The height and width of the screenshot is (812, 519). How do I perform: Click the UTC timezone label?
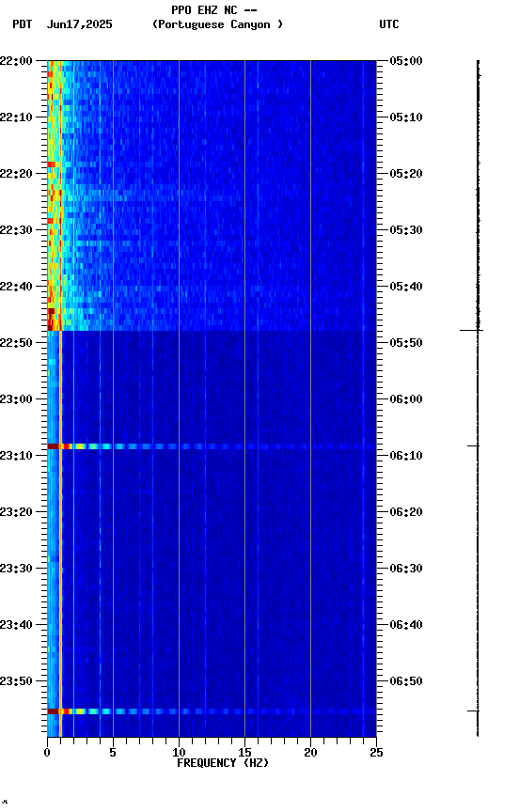point(389,24)
